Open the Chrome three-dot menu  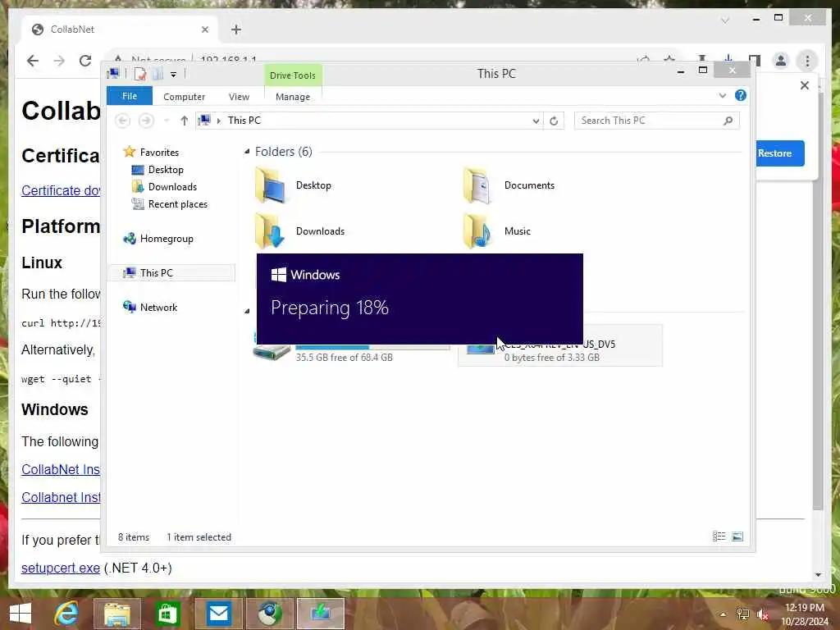click(807, 61)
